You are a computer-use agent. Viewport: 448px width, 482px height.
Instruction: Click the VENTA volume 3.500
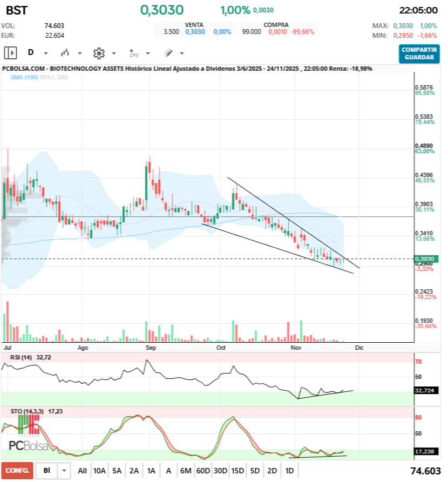[x=171, y=32]
